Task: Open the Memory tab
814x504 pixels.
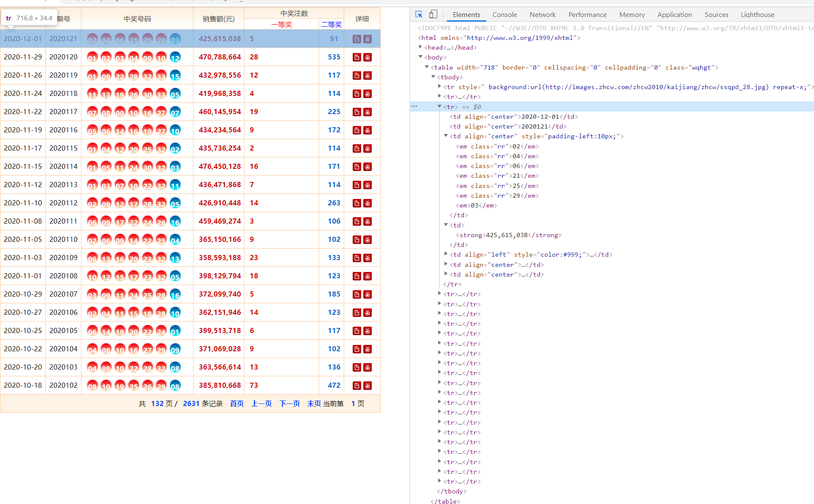Action: coord(632,14)
